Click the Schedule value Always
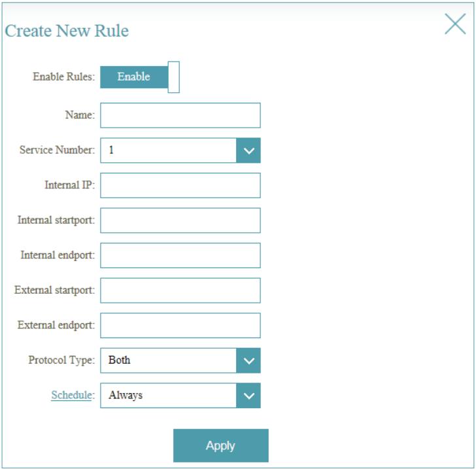Screen dimensions: 476x469 coord(168,395)
